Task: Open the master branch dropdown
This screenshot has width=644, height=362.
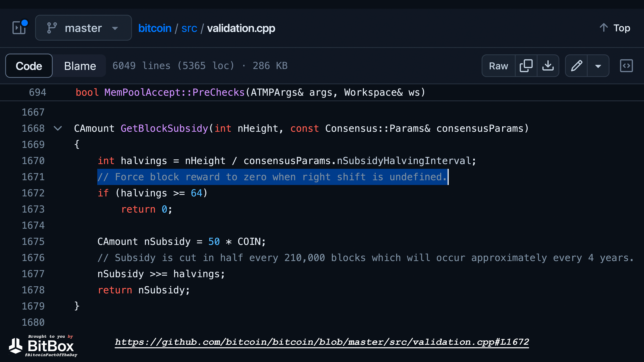Action: pyautogui.click(x=83, y=28)
